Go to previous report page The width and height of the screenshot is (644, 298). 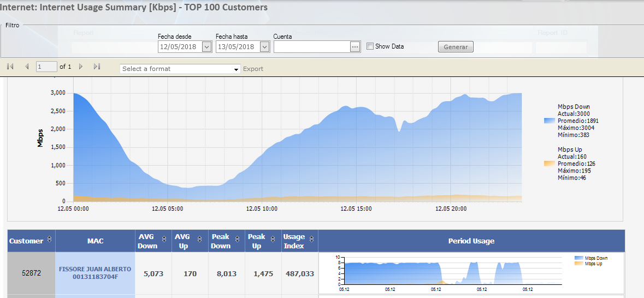click(27, 67)
